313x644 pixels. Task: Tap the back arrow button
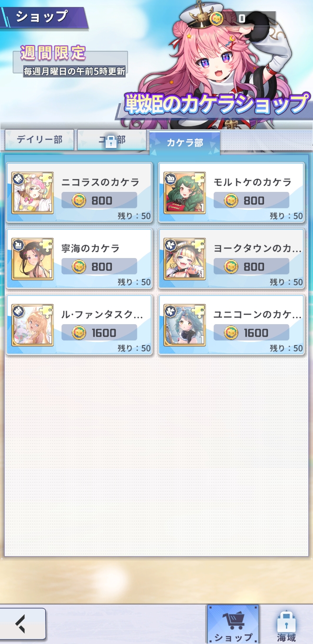(22, 624)
